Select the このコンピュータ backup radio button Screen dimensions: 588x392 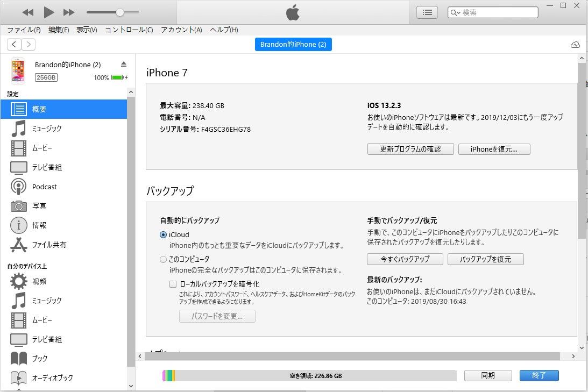click(163, 259)
